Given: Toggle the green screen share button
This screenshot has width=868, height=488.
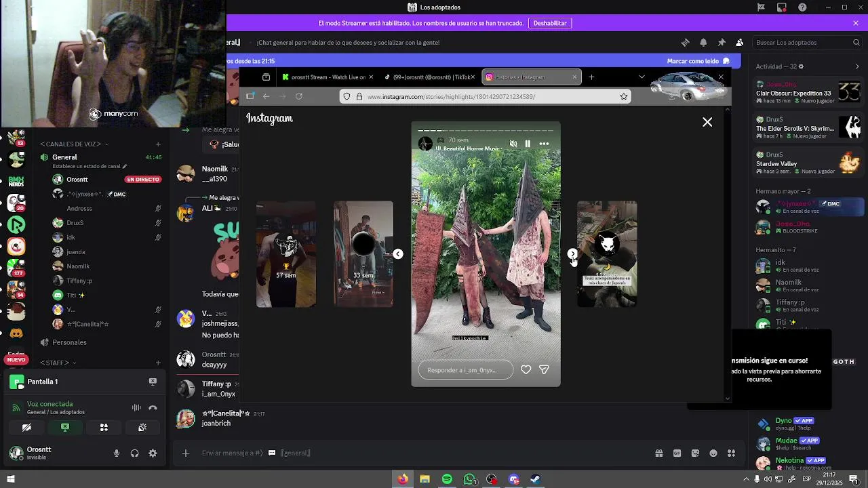Looking at the screenshot, I should pyautogui.click(x=65, y=428).
